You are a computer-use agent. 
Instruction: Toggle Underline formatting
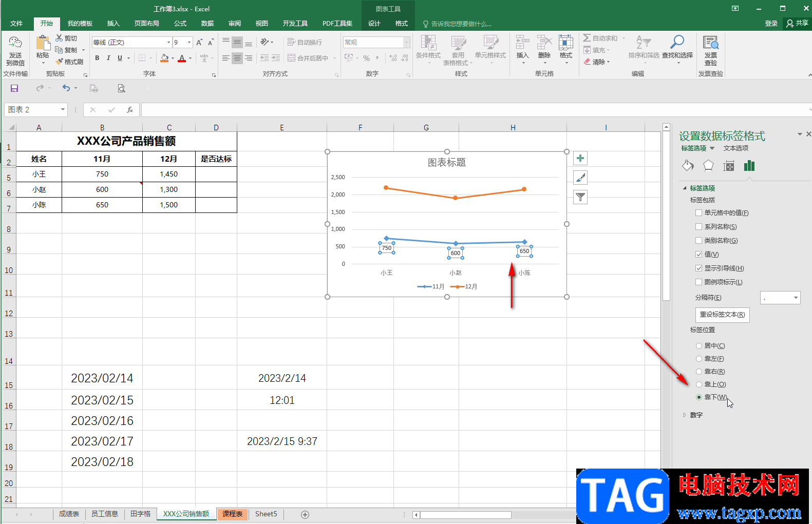tap(120, 58)
